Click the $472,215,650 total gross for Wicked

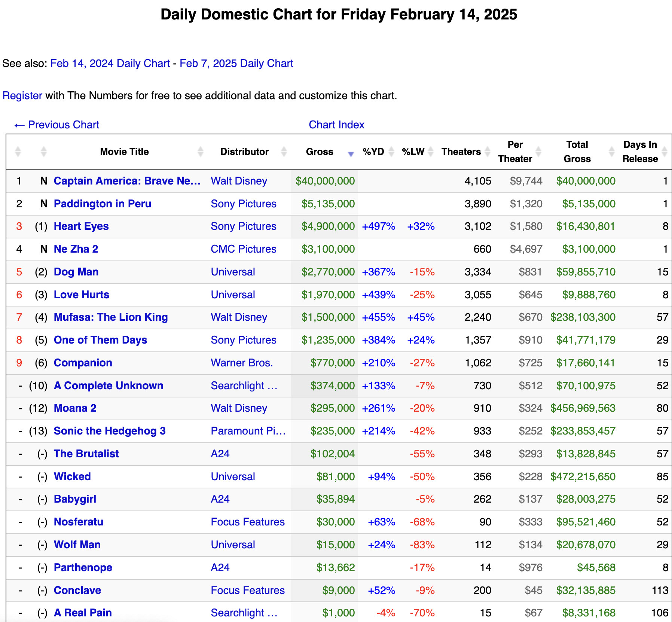[583, 476]
